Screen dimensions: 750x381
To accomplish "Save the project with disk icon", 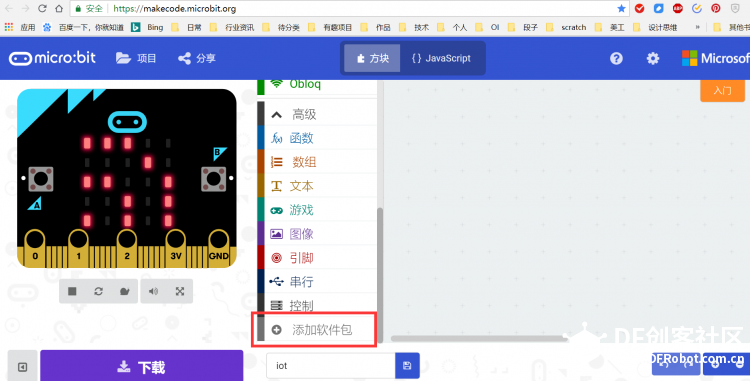I will [x=408, y=366].
